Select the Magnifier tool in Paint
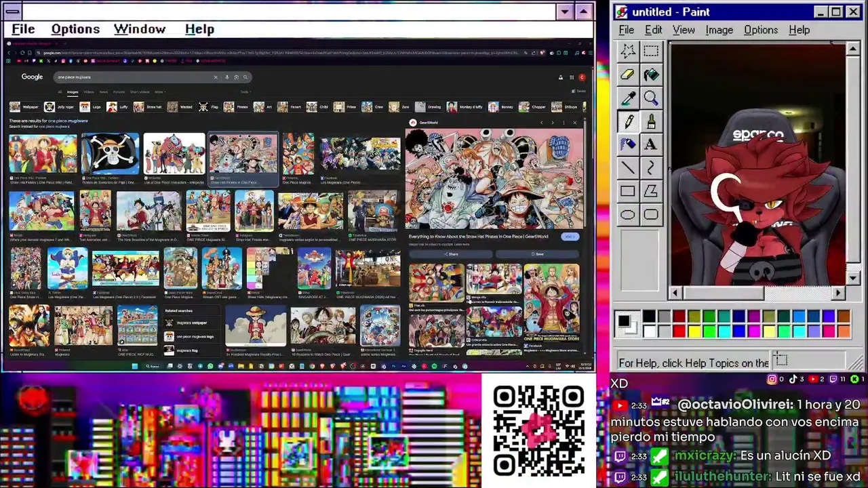Image resolution: width=868 pixels, height=488 pixels. click(651, 99)
